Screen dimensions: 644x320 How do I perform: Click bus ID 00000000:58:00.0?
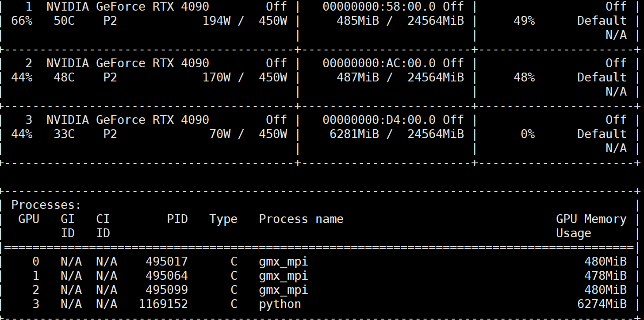pos(379,7)
